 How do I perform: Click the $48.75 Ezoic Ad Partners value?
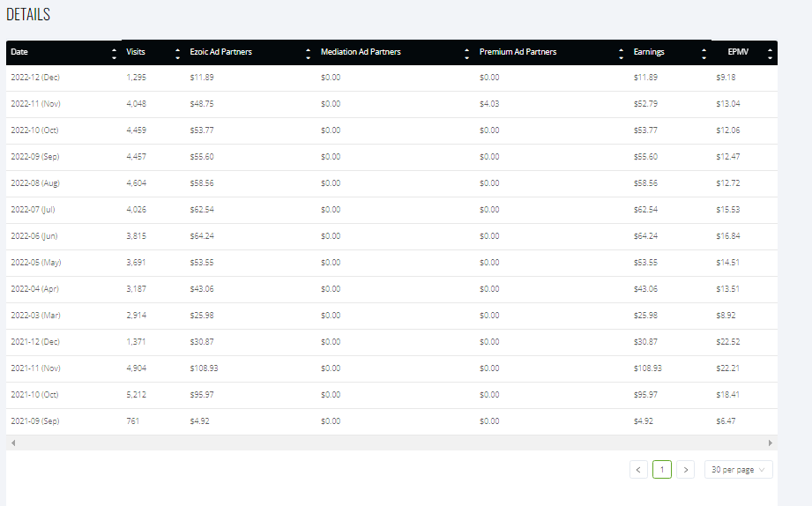pos(202,104)
